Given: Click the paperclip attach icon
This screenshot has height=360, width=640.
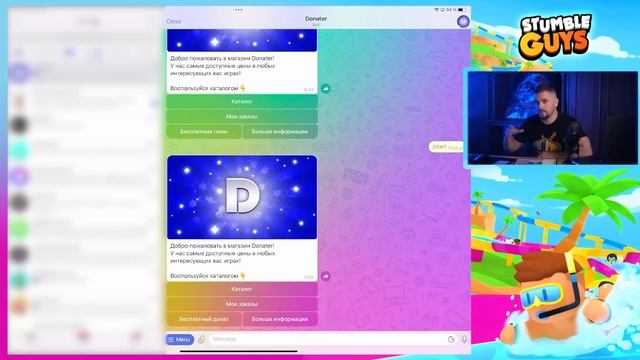Looking at the screenshot, I should [x=202, y=339].
